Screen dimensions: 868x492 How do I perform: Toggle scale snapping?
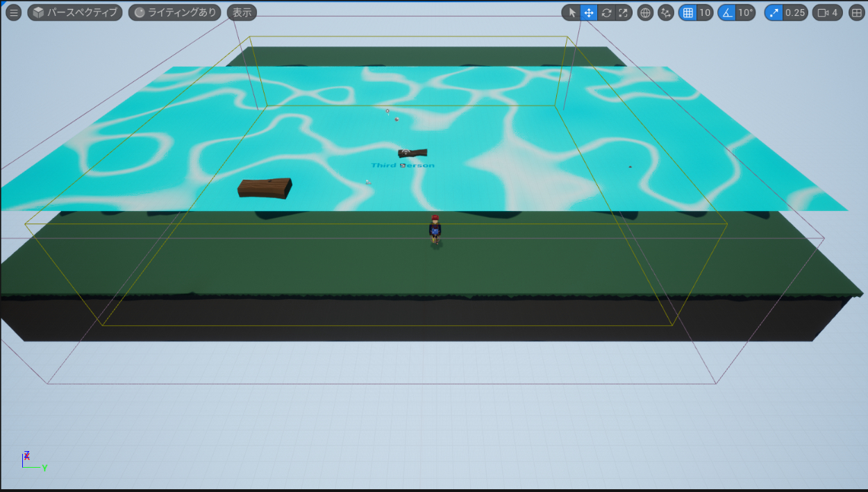coord(774,12)
